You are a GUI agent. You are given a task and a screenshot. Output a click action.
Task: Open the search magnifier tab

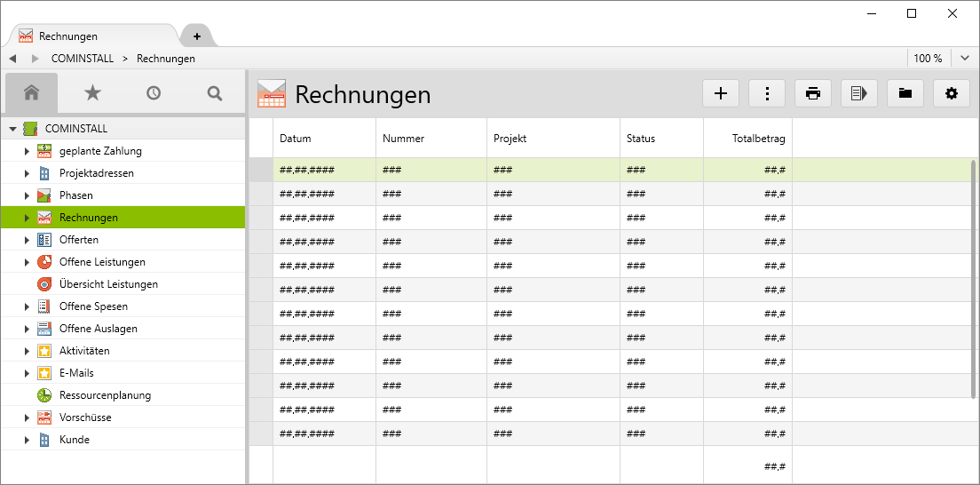[x=215, y=93]
